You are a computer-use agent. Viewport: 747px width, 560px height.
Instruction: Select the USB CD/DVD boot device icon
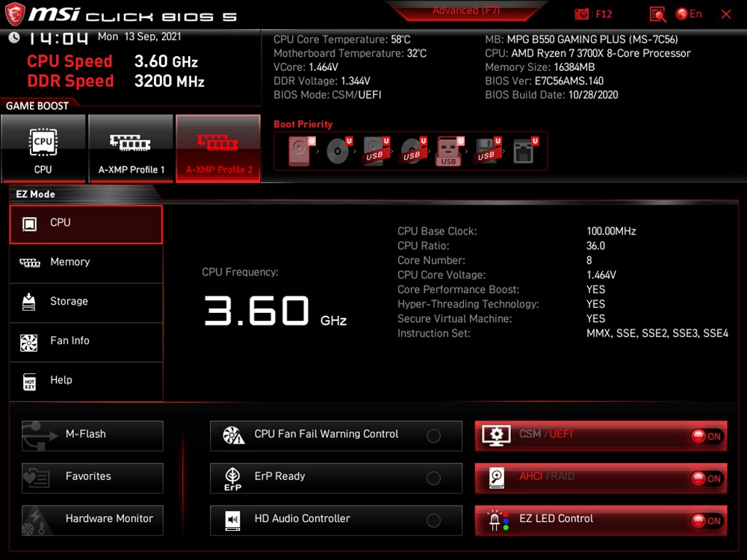coord(414,151)
